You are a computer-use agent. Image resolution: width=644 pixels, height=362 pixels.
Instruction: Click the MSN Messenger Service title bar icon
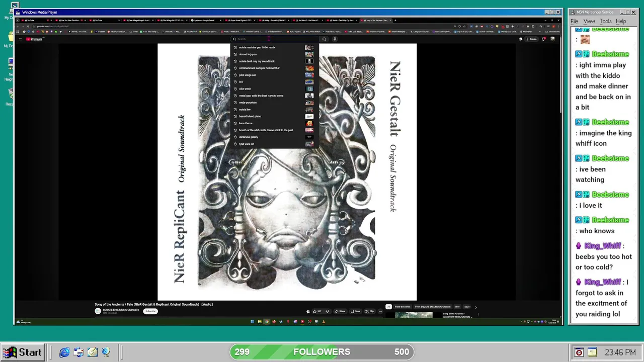click(x=573, y=12)
